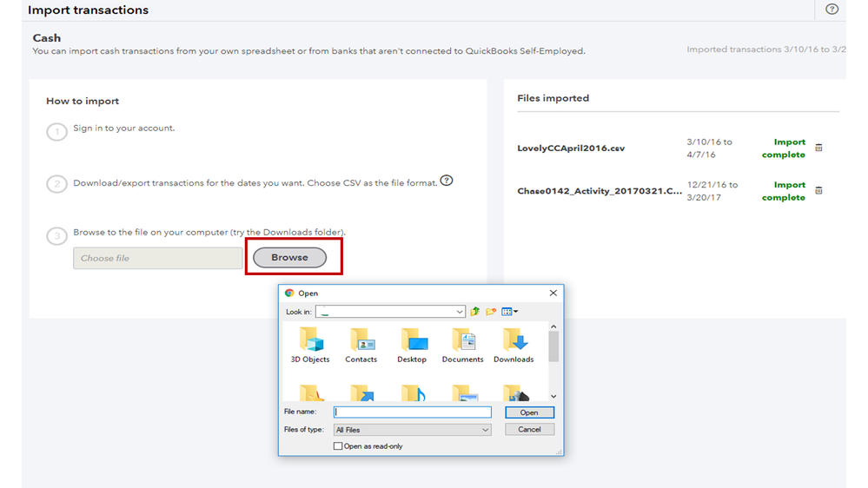Click Import complete status for Chase0142 file
Viewport: 868px width, 488px height.
(x=784, y=191)
